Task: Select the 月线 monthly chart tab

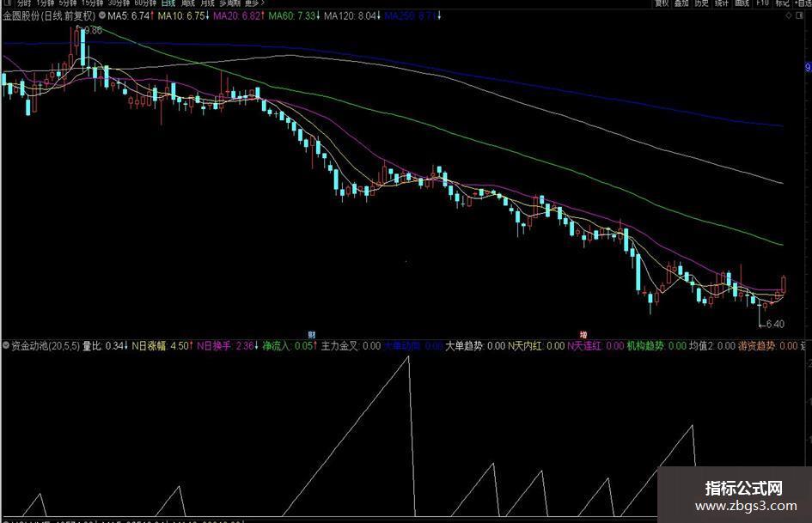Action: coord(207,3)
